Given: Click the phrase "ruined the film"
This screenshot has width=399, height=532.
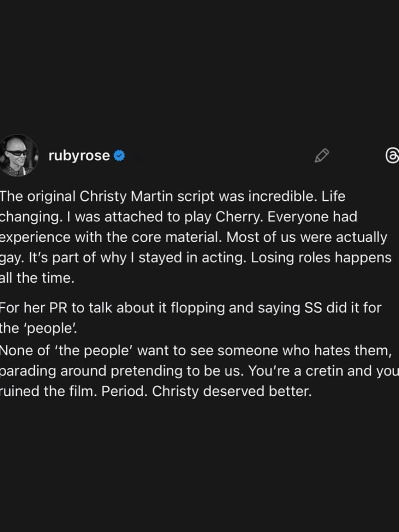Looking at the screenshot, I should 48,391.
